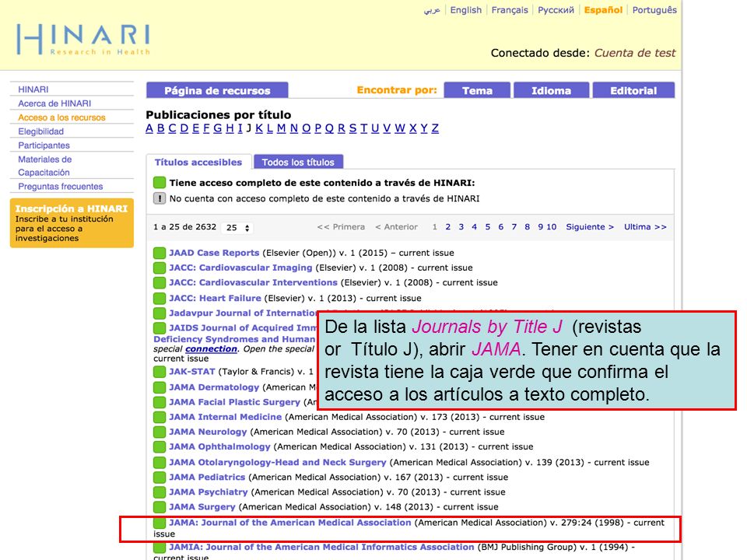Open Participantes in the sidebar

pos(44,145)
